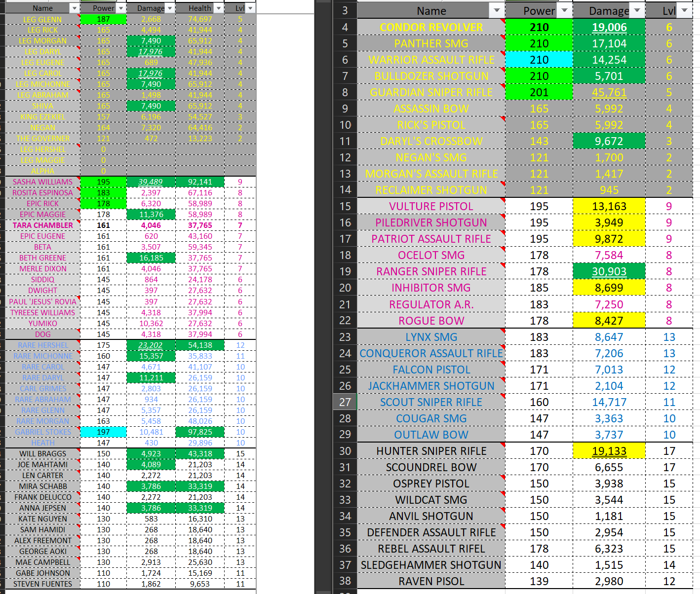The width and height of the screenshot is (700, 594).
Task: Select the ASSASSIN BOW cell
Action: (431, 109)
